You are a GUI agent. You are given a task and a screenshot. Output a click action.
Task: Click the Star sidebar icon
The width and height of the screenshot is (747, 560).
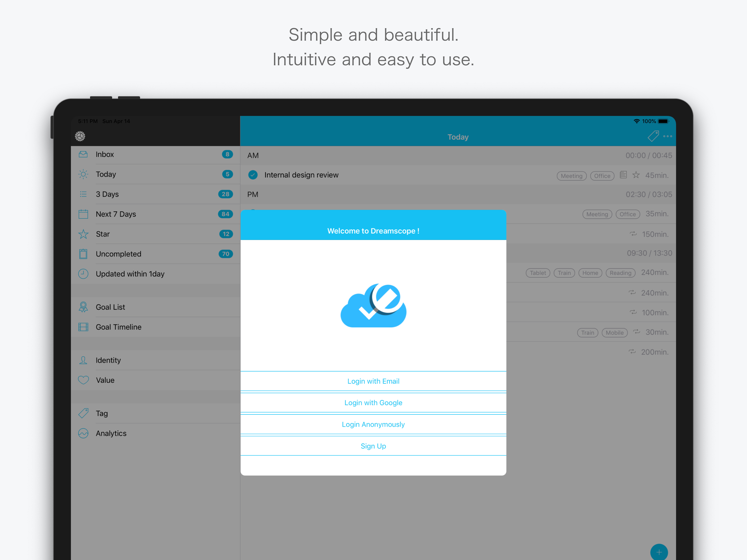pos(83,234)
